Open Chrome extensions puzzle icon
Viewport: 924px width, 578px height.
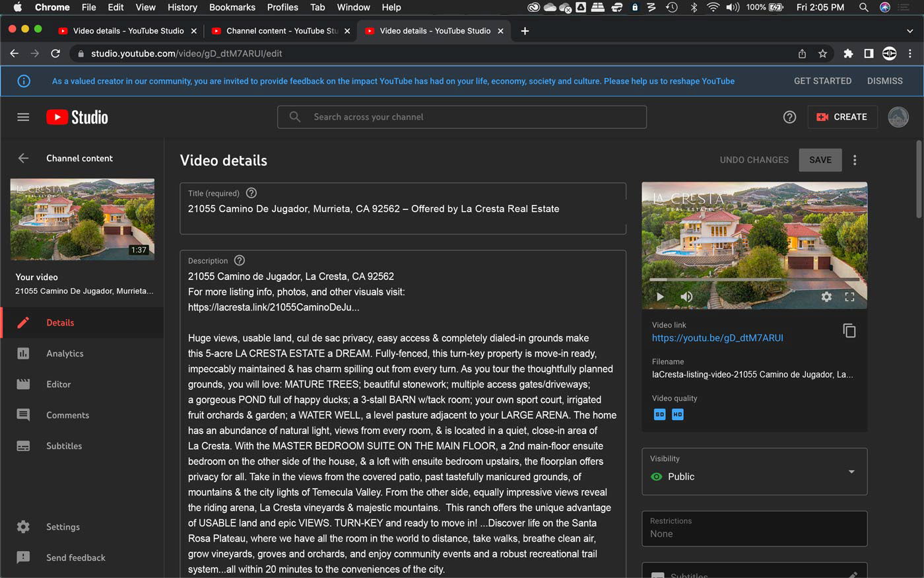click(848, 54)
